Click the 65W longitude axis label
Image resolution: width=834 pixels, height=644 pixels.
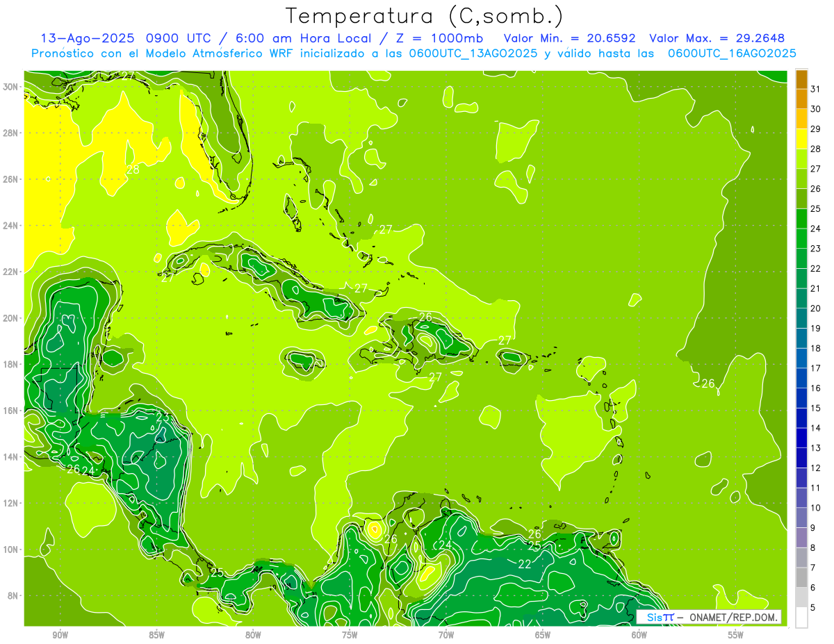[x=543, y=635]
